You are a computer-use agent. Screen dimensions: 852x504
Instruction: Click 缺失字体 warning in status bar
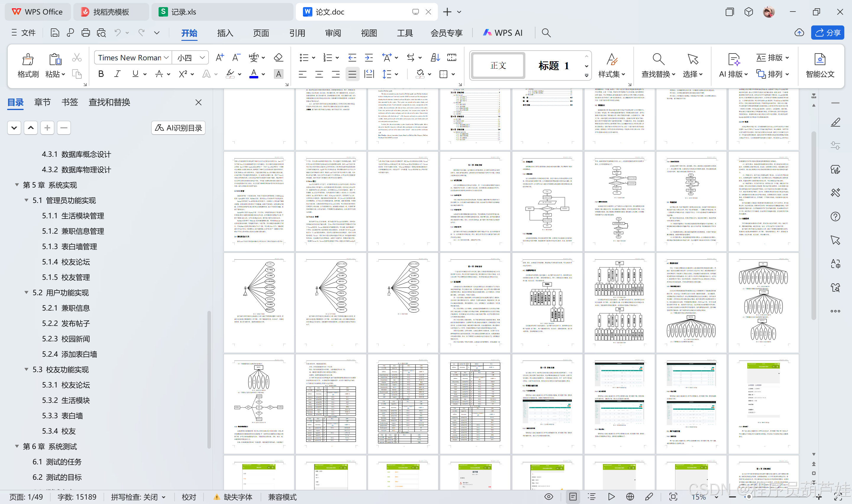pos(233,497)
